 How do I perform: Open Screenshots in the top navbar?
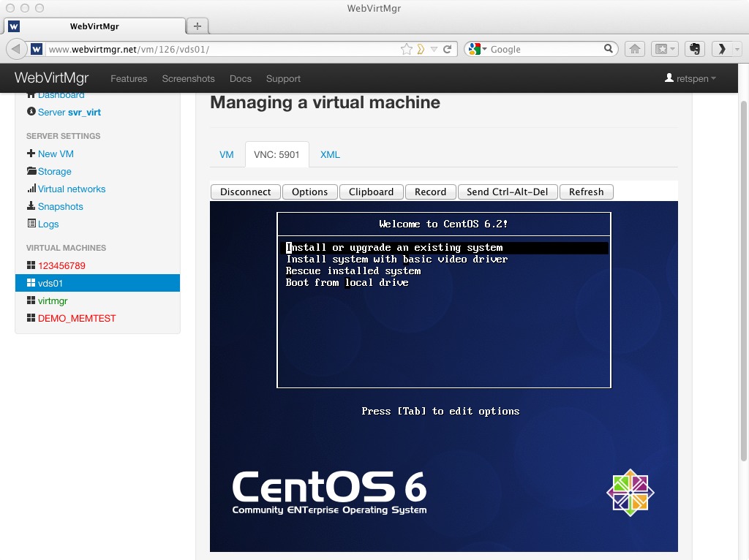(x=188, y=78)
